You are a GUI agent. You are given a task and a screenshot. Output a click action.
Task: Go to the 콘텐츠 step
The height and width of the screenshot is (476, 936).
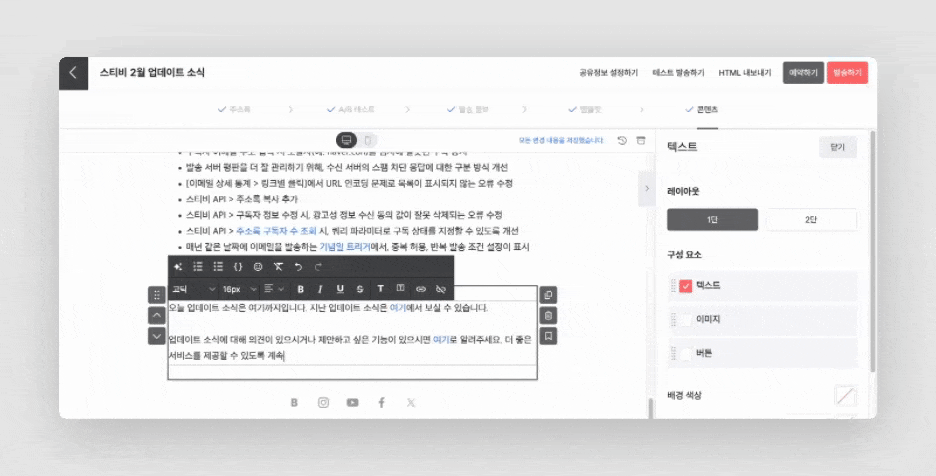(701, 110)
